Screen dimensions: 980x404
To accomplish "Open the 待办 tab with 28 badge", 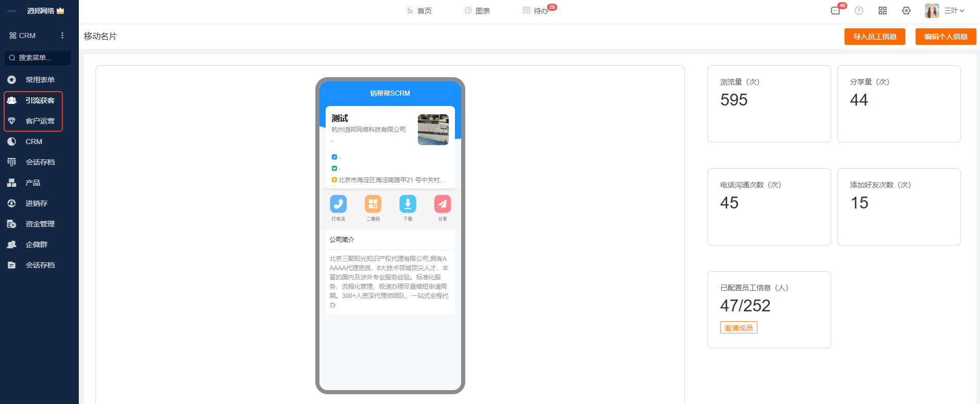I will [536, 11].
